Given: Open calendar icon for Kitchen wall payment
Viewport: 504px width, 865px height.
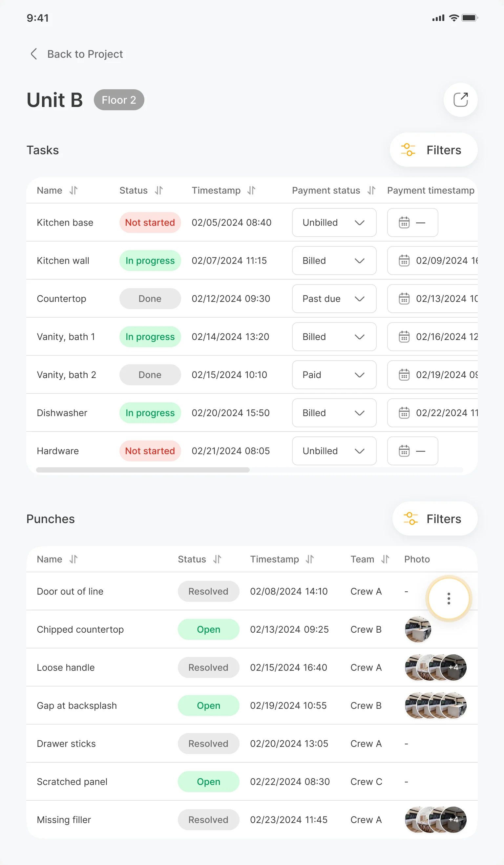Looking at the screenshot, I should [x=404, y=261].
